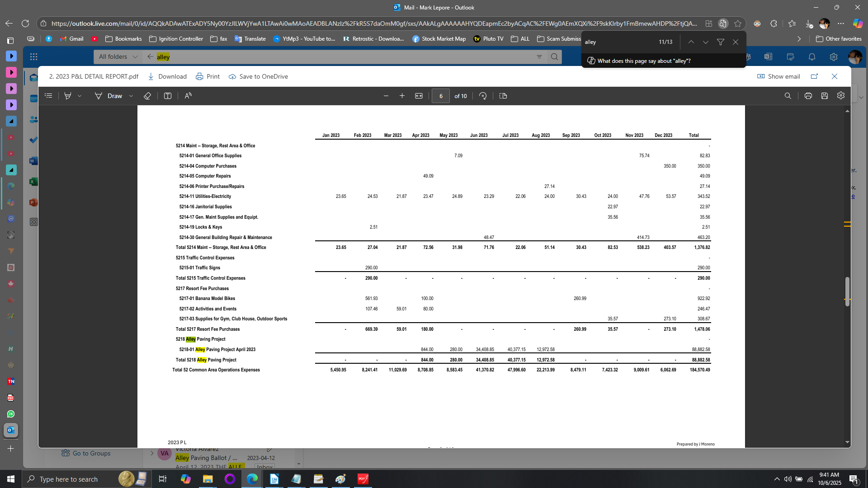
Task: Click 'What does this page say about alley' suggestion
Action: tap(643, 61)
